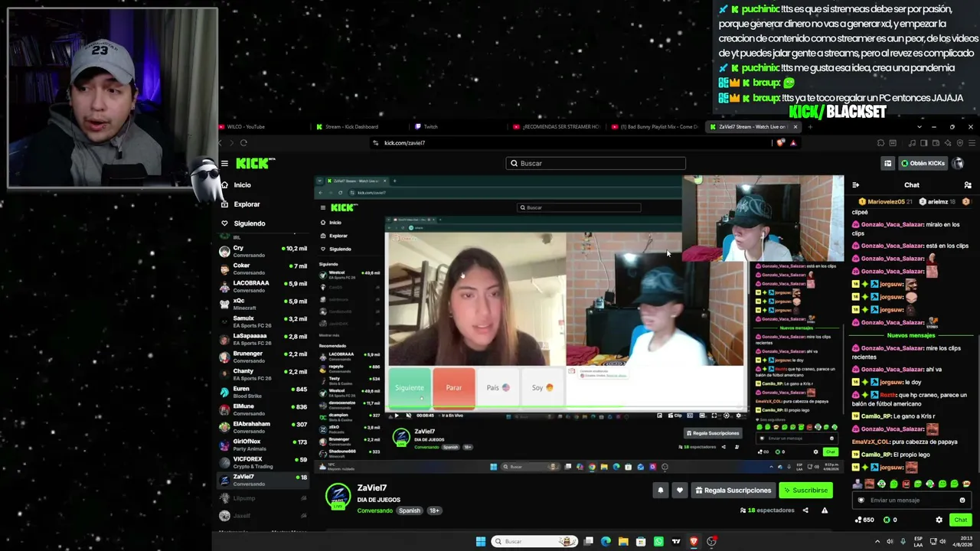Open Coker channel in sidebar

tap(263, 269)
